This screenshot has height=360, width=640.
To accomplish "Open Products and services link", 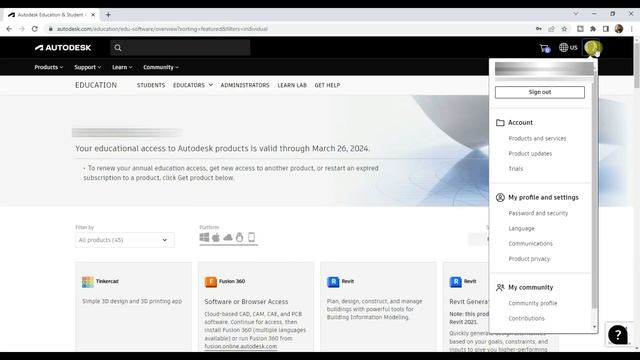I will click(x=537, y=139).
